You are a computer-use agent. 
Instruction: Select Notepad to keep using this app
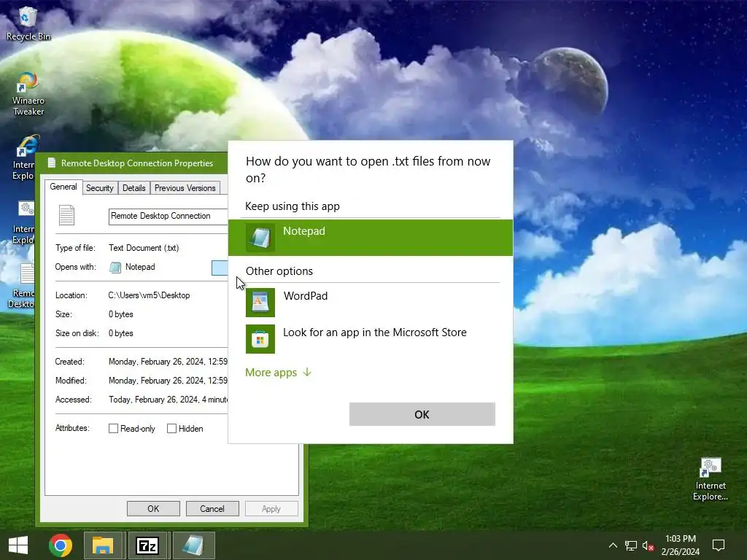pos(371,237)
